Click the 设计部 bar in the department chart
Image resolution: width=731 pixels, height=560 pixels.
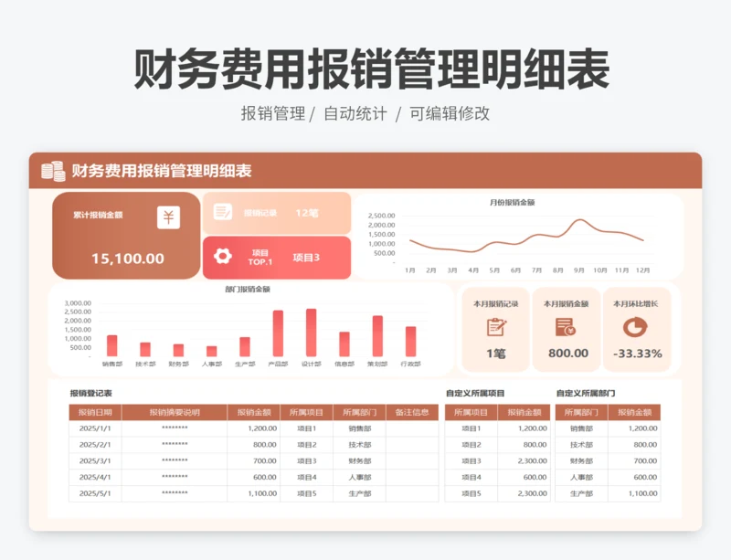[x=311, y=333]
